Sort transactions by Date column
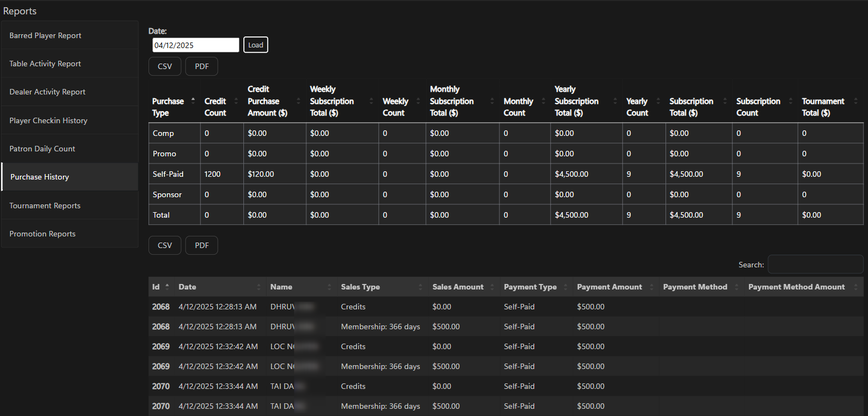This screenshot has width=868, height=416. tap(188, 287)
